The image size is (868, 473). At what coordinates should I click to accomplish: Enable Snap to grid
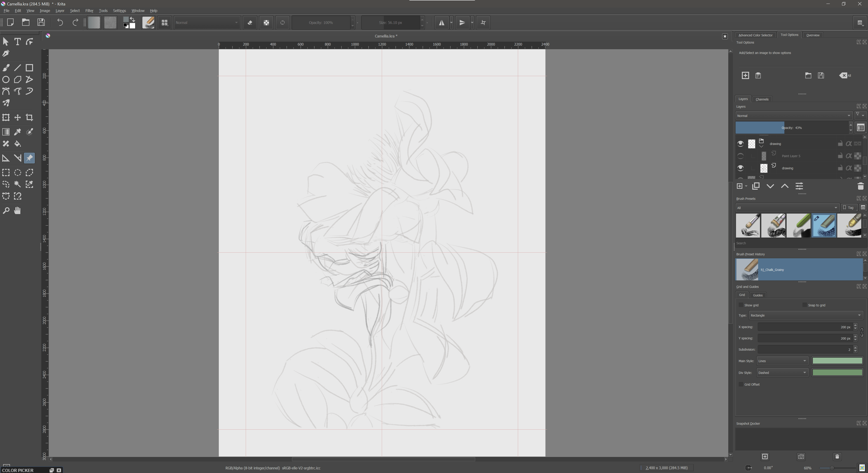[805, 305]
